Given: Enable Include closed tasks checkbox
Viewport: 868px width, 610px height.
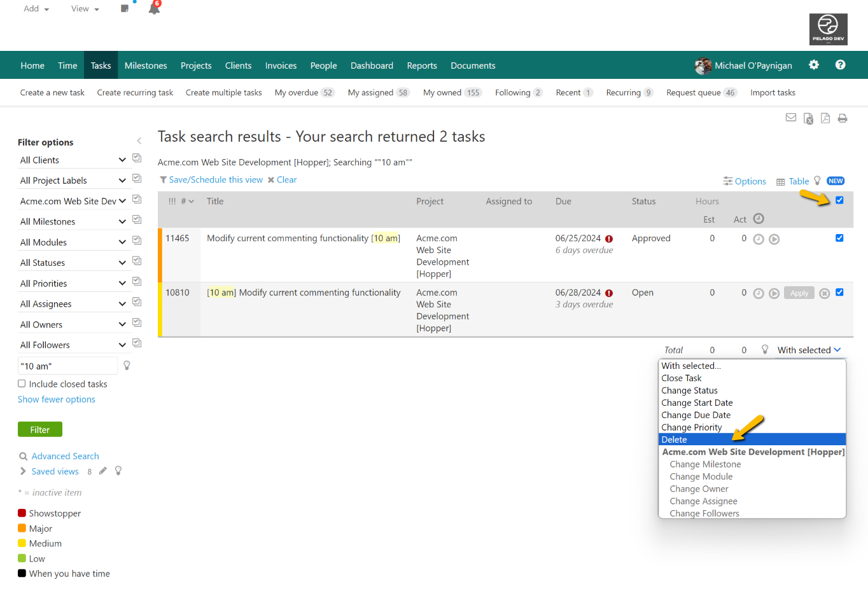Looking at the screenshot, I should pyautogui.click(x=22, y=384).
